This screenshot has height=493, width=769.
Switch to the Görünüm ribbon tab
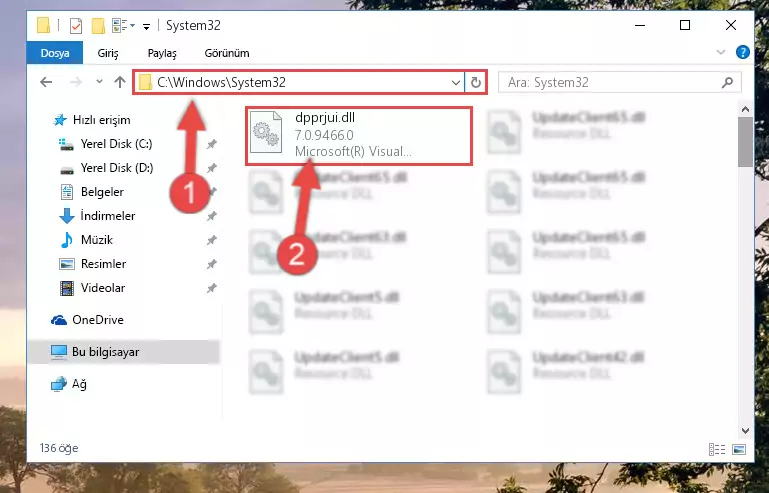click(x=227, y=53)
